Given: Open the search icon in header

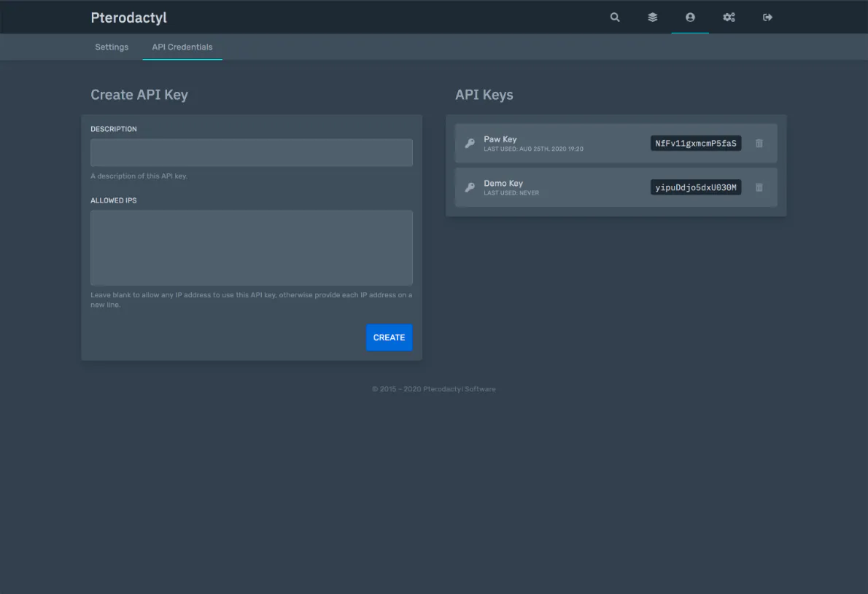Looking at the screenshot, I should [x=615, y=17].
